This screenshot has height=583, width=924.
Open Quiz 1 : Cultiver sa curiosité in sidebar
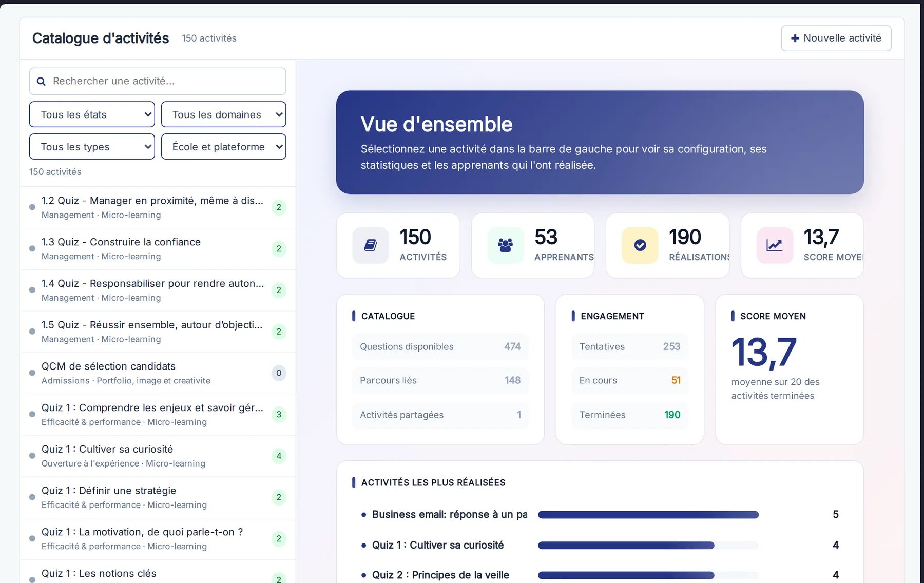(x=158, y=456)
